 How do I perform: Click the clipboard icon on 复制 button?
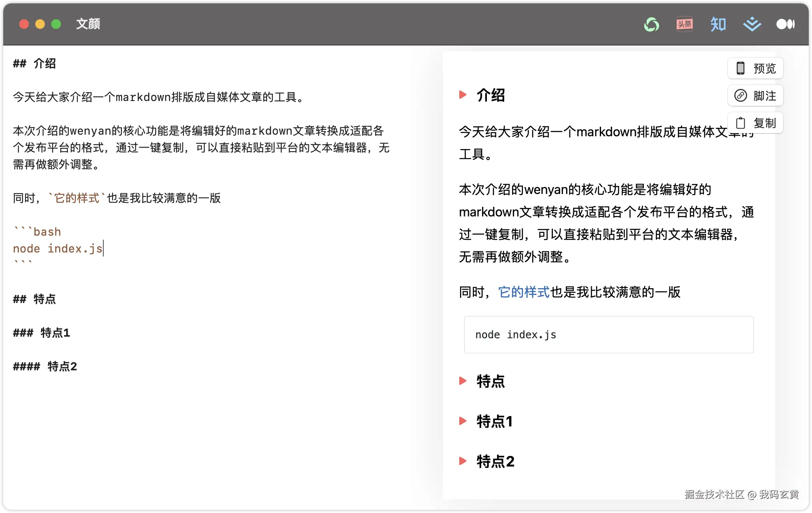coord(740,123)
